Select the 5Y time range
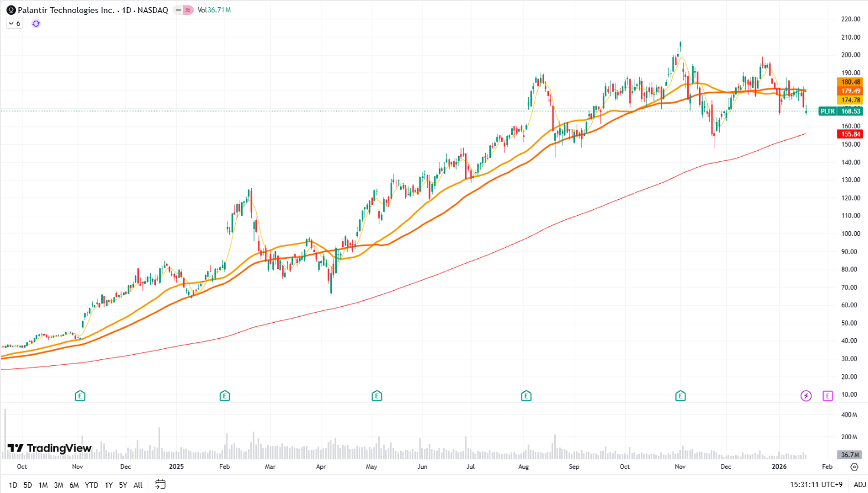This screenshot has width=868, height=493. pos(123,485)
